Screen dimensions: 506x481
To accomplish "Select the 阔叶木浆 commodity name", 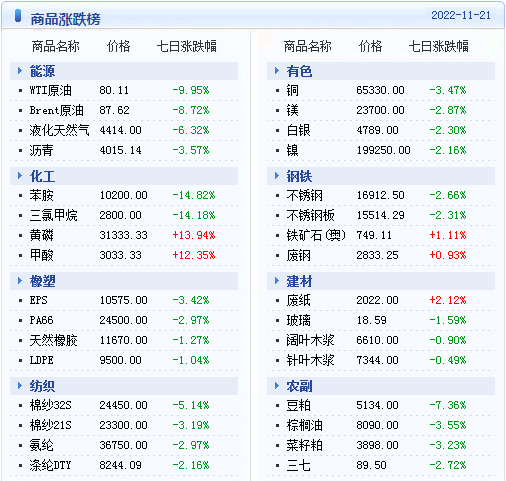I will (x=310, y=340).
